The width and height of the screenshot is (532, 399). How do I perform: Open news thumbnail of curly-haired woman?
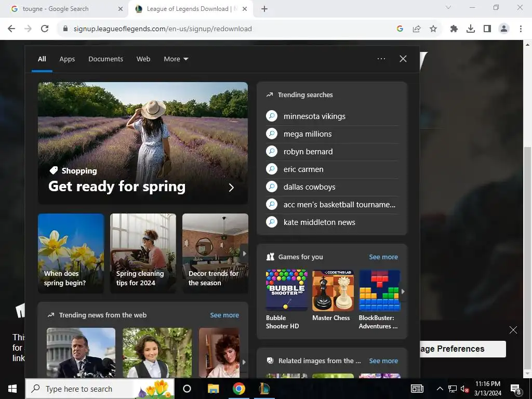[219, 353]
